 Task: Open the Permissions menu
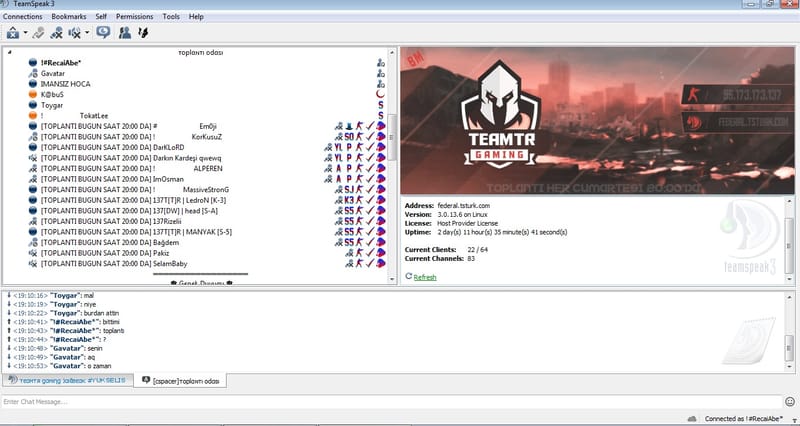click(x=135, y=16)
